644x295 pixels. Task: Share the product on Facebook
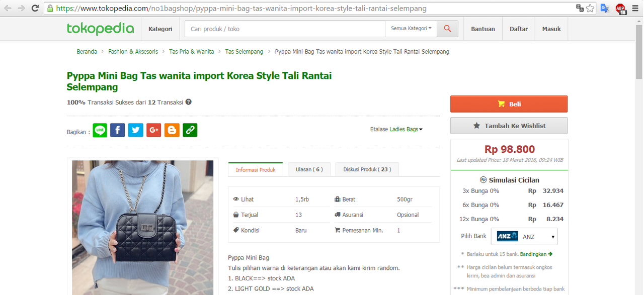tap(117, 130)
